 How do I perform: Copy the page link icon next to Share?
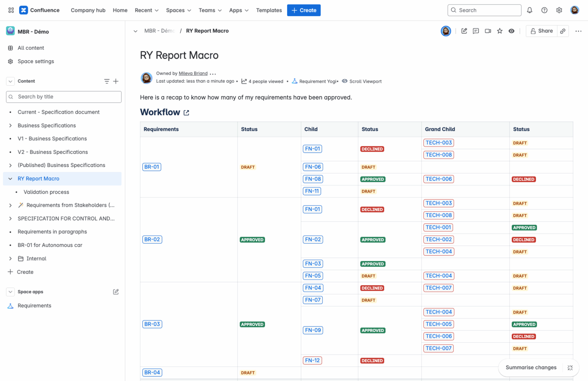(563, 31)
